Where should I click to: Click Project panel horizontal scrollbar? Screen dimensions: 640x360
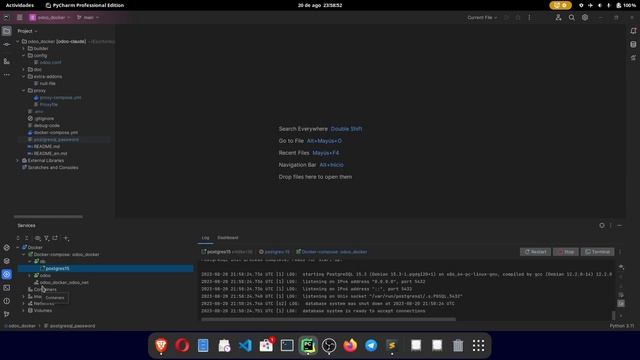[48, 217]
